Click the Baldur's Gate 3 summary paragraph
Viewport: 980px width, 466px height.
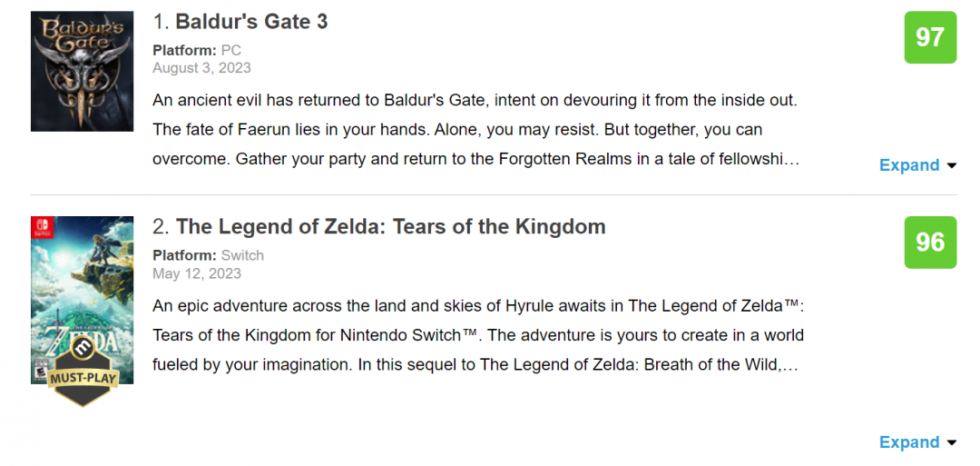[475, 129]
